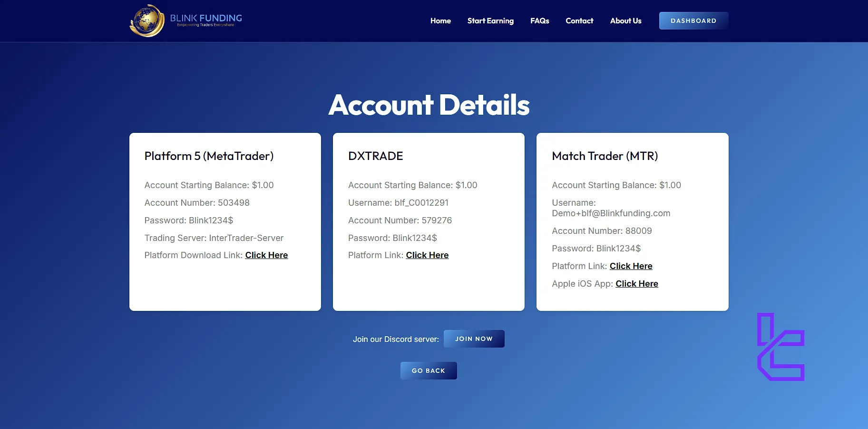Click the Go Back button
868x429 pixels.
[428, 370]
